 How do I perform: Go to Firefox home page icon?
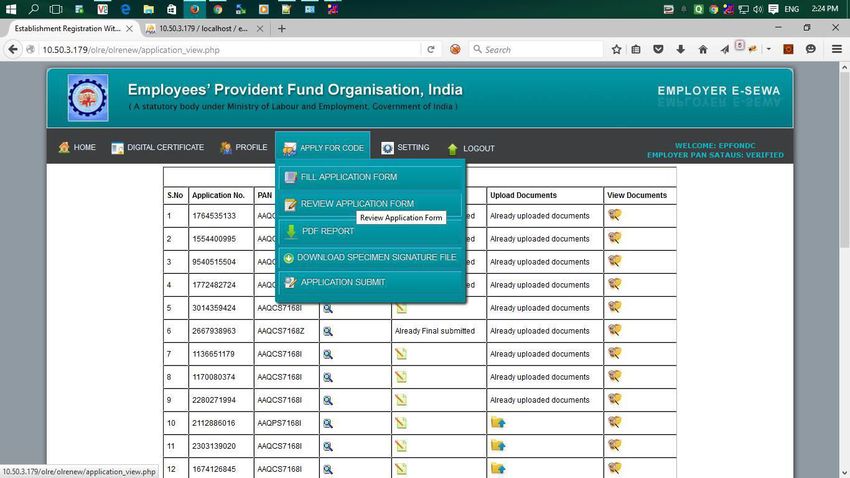703,49
